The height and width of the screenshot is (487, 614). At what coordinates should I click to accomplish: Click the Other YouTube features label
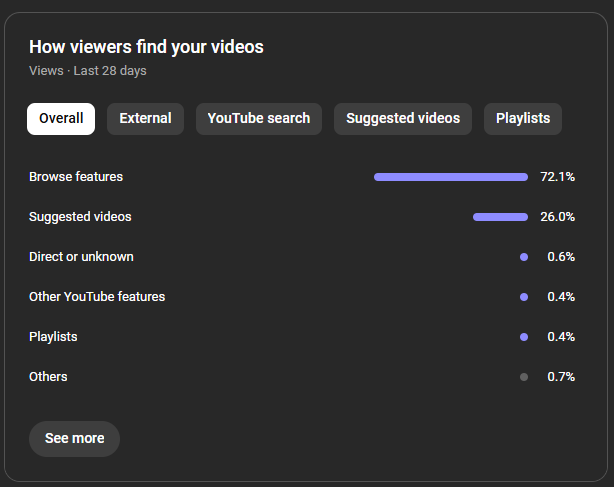pos(97,297)
